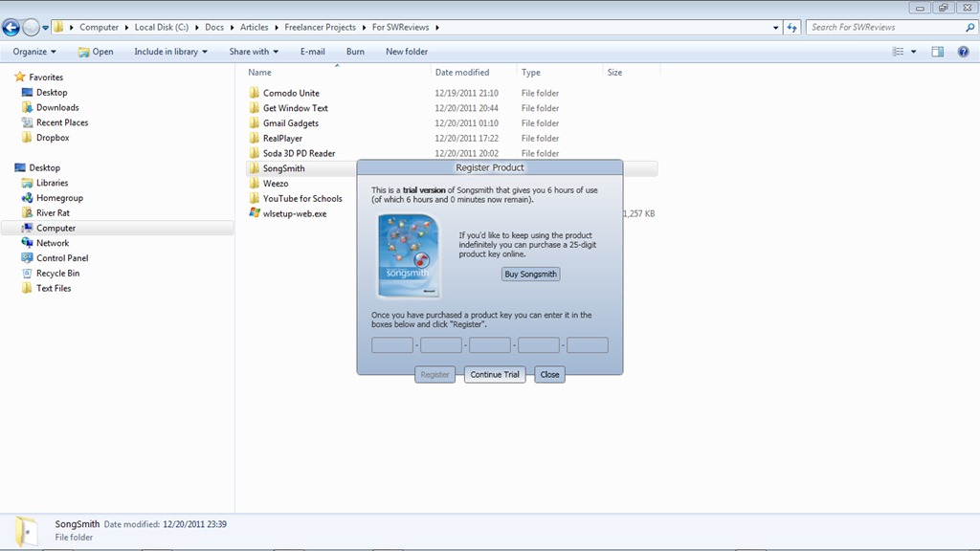The height and width of the screenshot is (551, 980).
Task: Click the fourth product key box
Action: pos(539,344)
